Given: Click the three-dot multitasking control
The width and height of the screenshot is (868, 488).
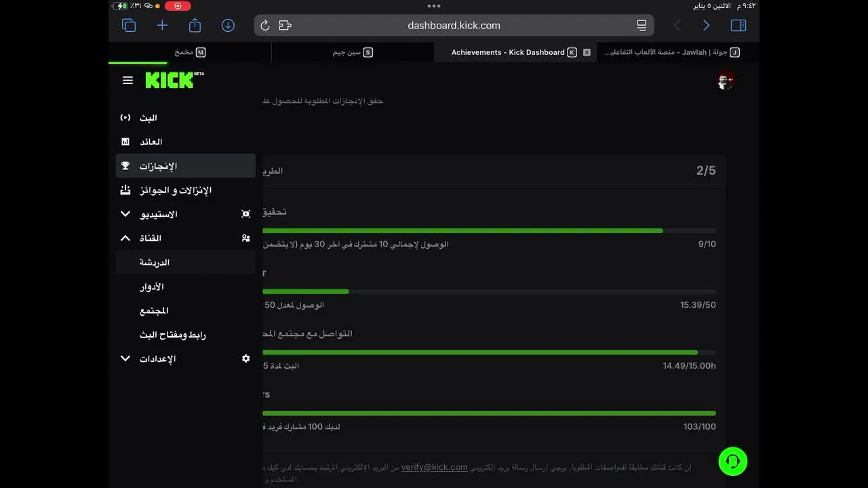Looking at the screenshot, I should coord(434,5).
